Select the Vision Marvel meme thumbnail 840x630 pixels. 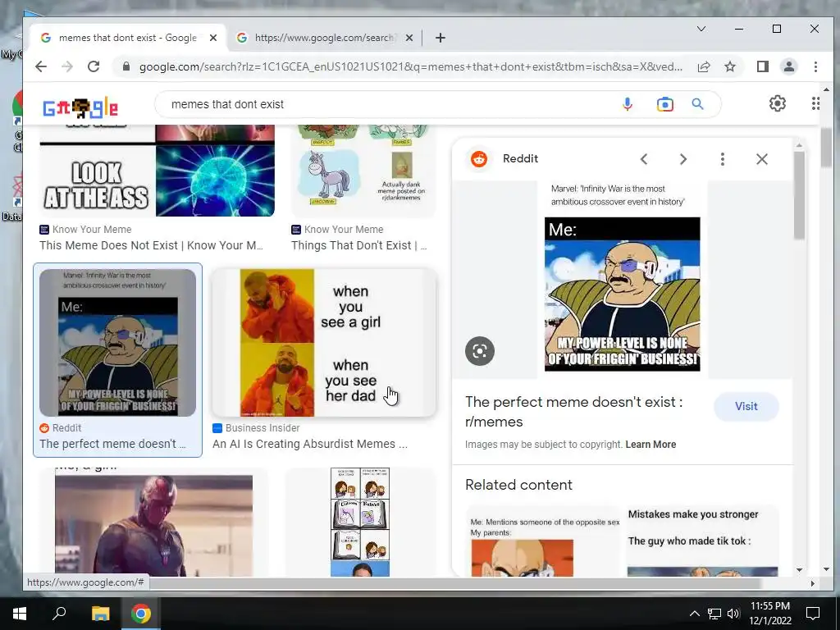point(153,523)
